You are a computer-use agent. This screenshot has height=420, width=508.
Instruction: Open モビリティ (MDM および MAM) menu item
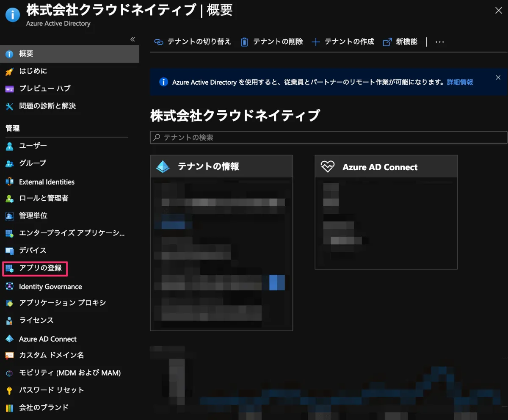point(70,373)
